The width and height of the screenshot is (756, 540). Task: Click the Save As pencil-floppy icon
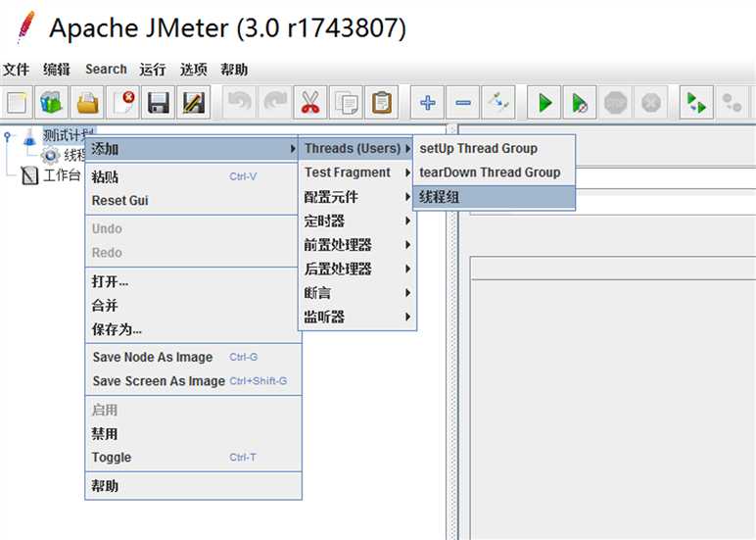click(x=193, y=102)
